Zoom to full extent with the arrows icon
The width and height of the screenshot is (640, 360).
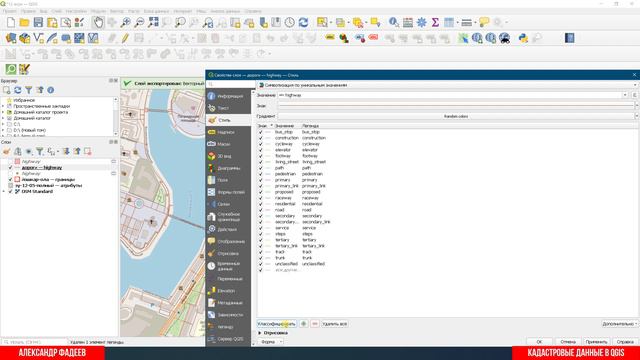153,22
